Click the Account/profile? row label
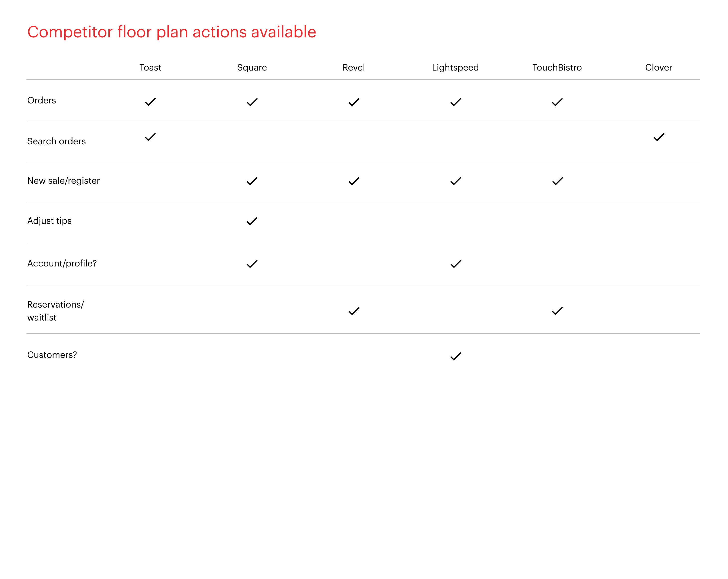728x579 pixels. click(x=62, y=263)
